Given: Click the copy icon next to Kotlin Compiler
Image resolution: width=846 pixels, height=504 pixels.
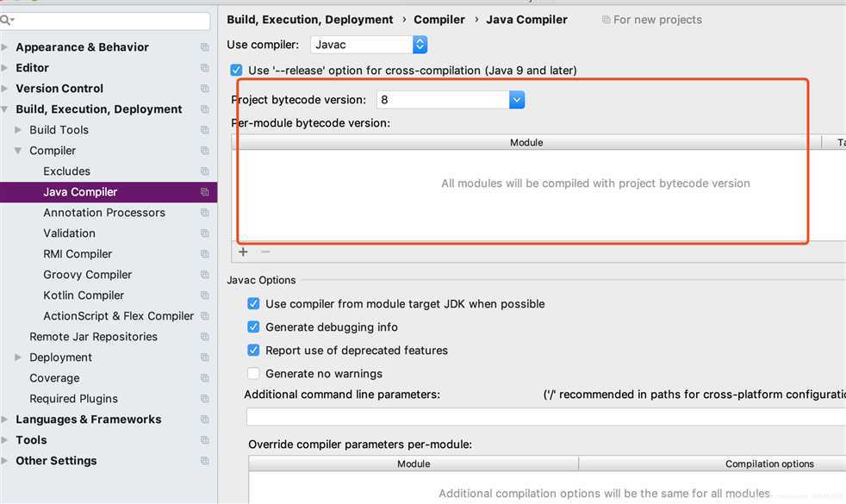Looking at the screenshot, I should tap(204, 296).
